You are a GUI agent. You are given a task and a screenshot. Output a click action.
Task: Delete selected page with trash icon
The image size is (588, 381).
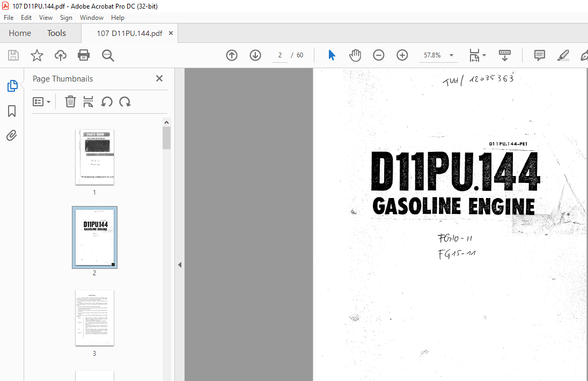tap(70, 101)
